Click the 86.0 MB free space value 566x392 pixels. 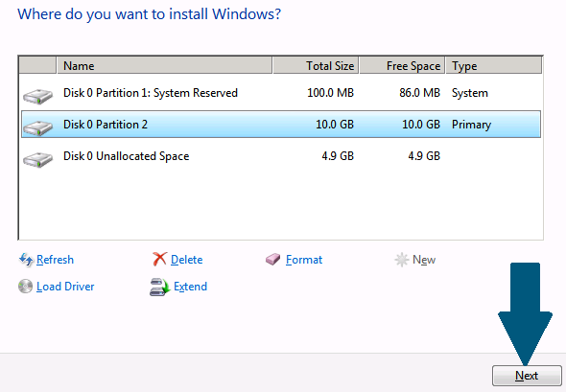pos(419,93)
